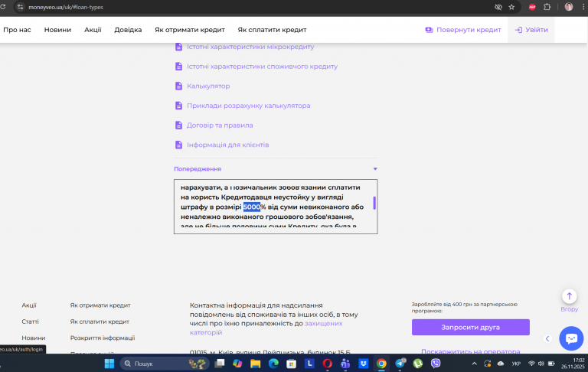Click the Windows taskbar Пошук search box
The width and height of the screenshot is (588, 372).
[x=165, y=364]
